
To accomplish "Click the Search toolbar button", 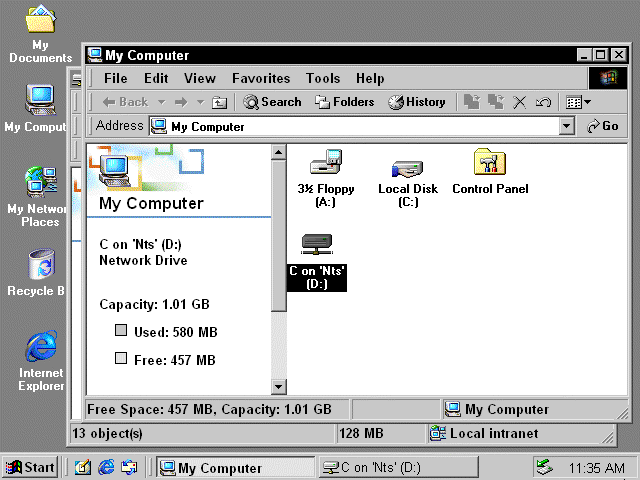I will pos(272,102).
